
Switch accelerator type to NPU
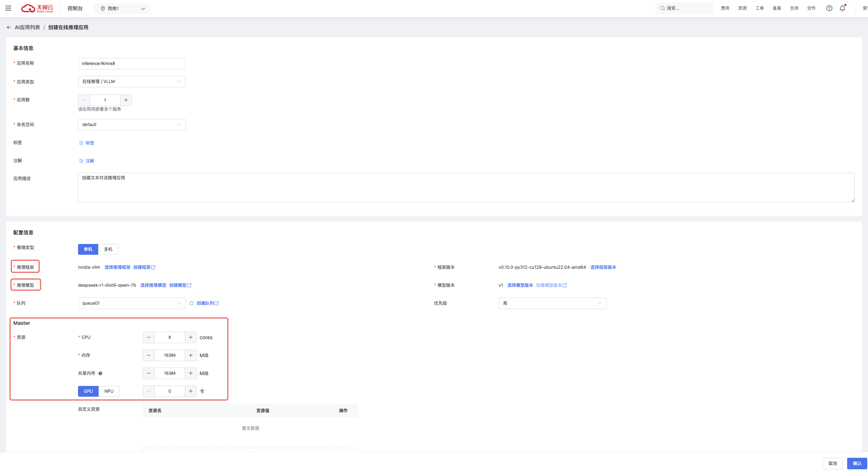(109, 391)
